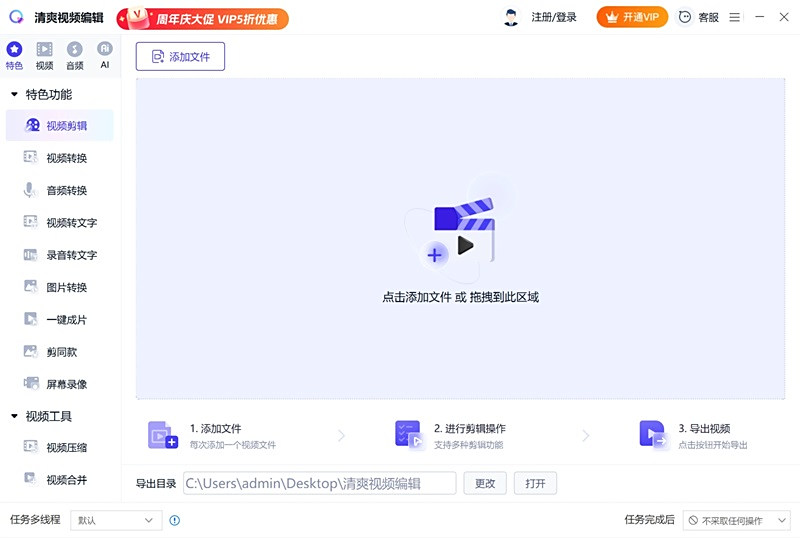Open the 任务完成后 action dropdown

click(736, 520)
